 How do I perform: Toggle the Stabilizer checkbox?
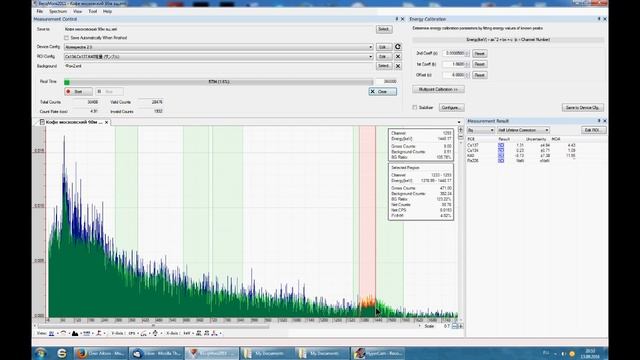pos(415,107)
